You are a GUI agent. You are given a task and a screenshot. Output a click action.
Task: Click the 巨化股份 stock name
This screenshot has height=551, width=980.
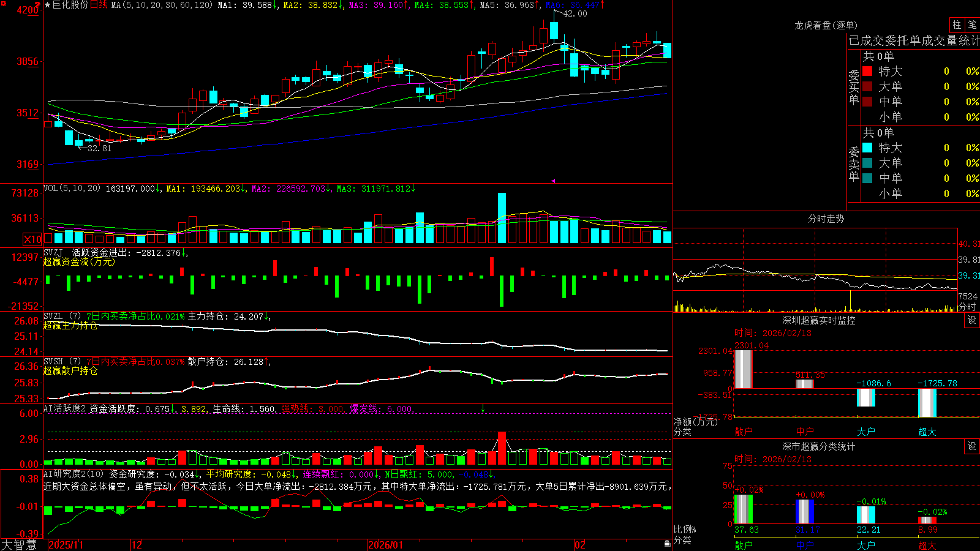click(x=70, y=5)
